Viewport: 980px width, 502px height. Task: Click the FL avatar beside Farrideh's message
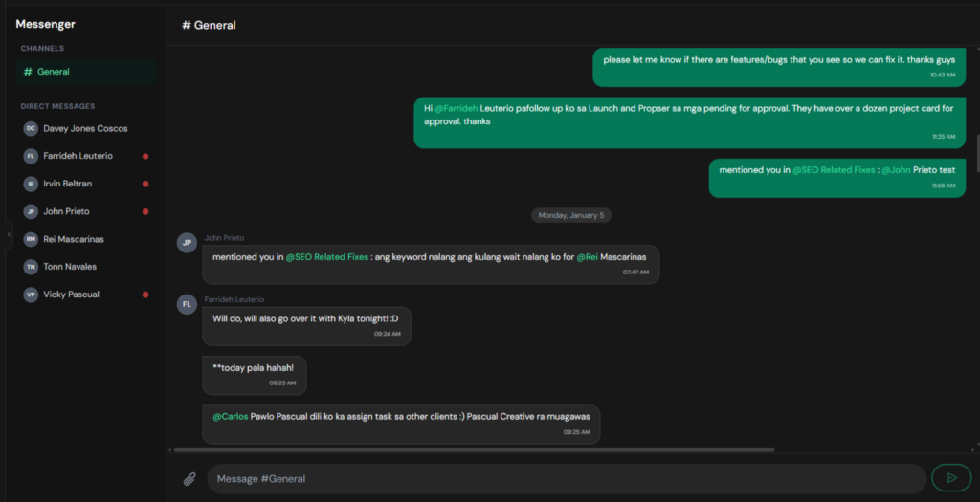coord(187,304)
